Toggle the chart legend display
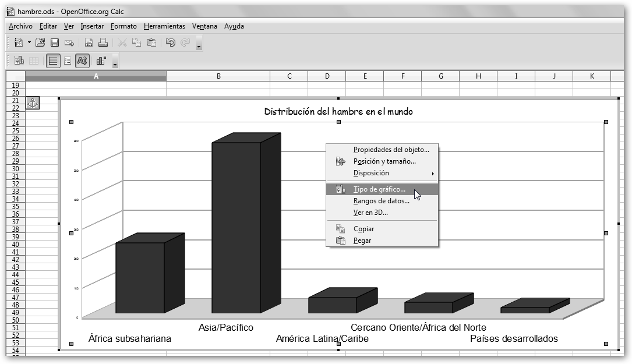Screen dimensions: 632x364 [68, 61]
